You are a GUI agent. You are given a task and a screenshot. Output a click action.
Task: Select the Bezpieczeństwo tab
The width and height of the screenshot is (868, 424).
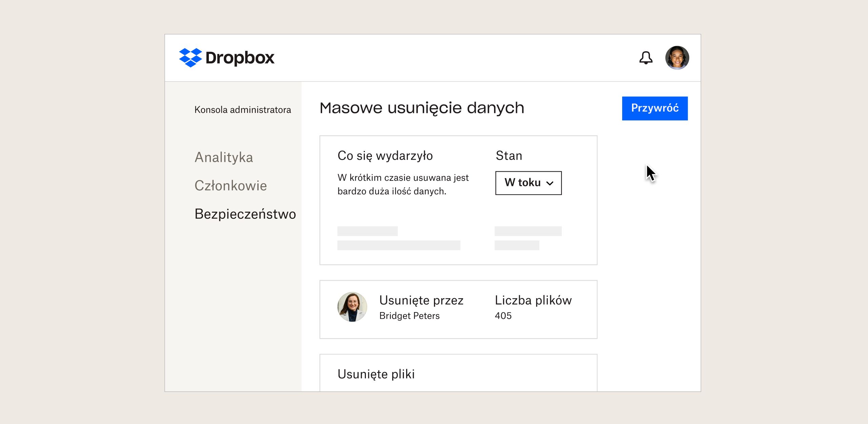click(x=245, y=214)
